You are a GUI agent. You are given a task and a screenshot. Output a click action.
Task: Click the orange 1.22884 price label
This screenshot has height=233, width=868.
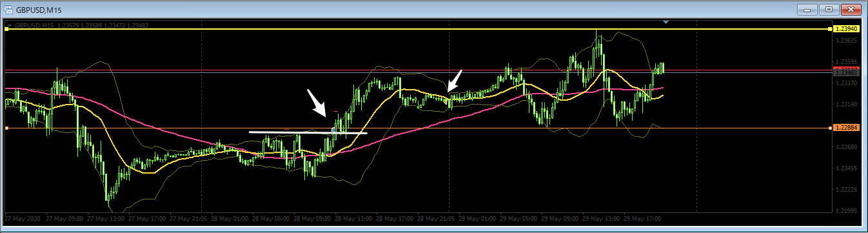pyautogui.click(x=845, y=128)
